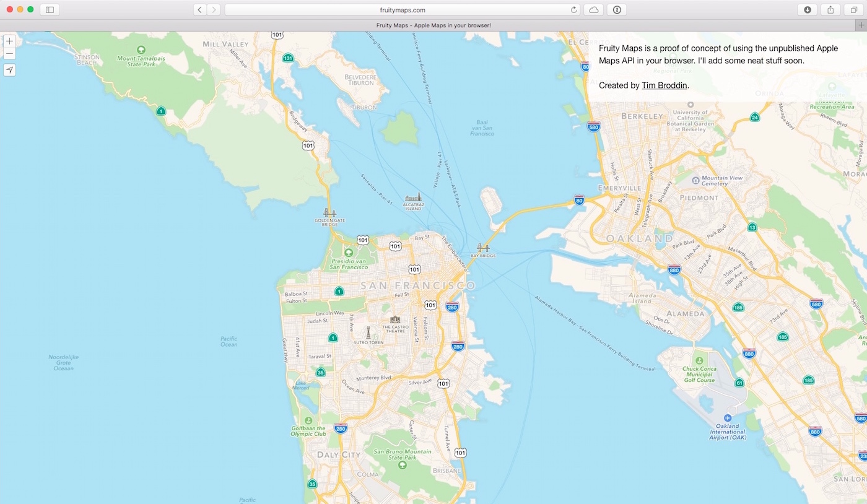Click the Oakland International Airport plane icon

click(x=728, y=418)
